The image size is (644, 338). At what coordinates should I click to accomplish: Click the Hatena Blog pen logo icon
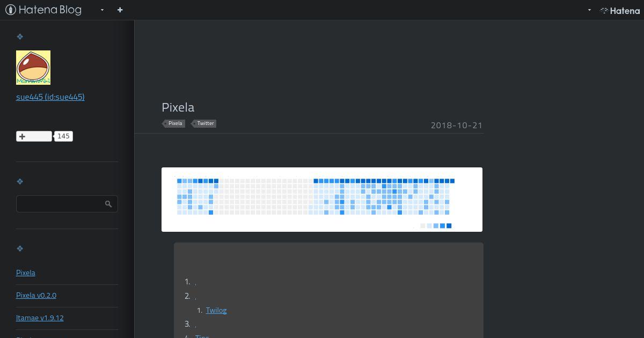pyautogui.click(x=10, y=10)
